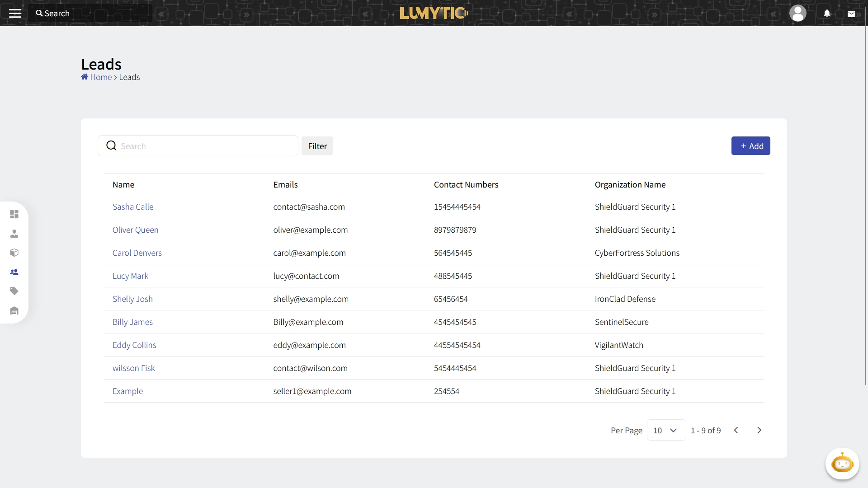The height and width of the screenshot is (488, 868).
Task: Open the Eddy Collins lead record
Action: (134, 345)
